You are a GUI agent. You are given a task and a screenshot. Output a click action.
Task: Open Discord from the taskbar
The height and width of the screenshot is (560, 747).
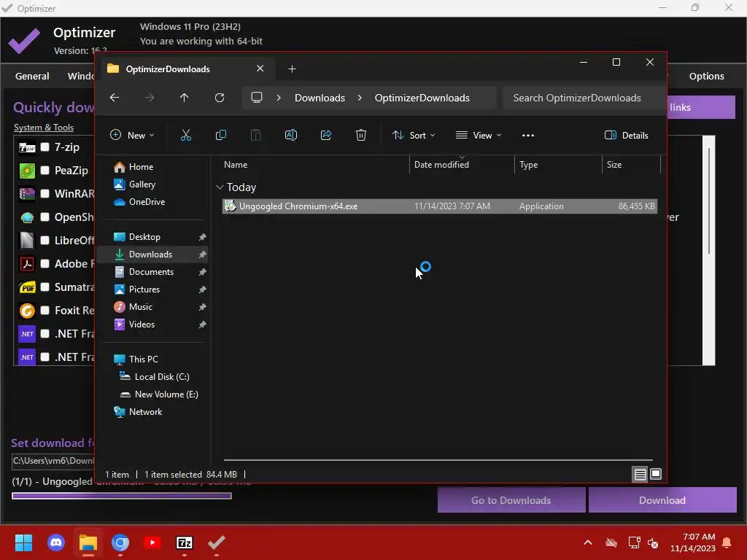[56, 542]
